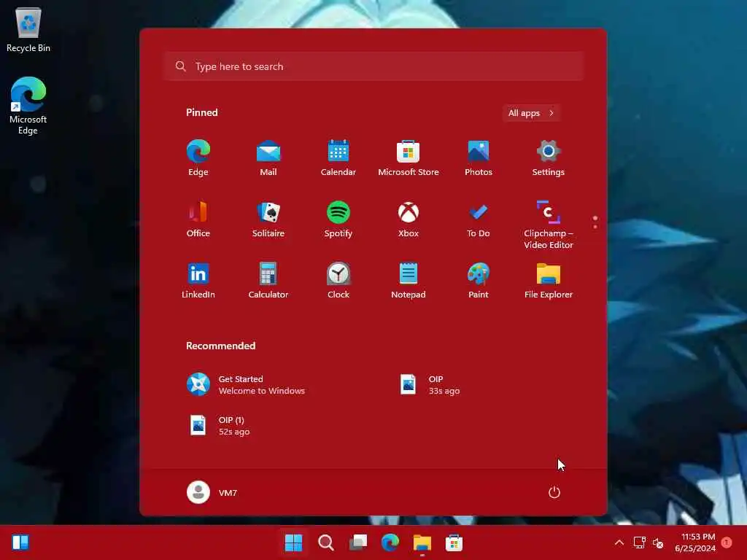Show All apps list

click(531, 113)
